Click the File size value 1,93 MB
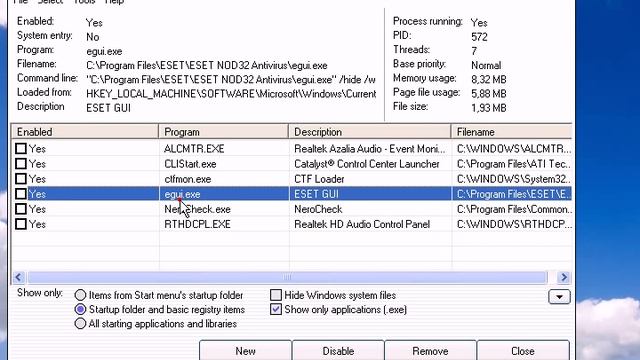 tap(489, 108)
